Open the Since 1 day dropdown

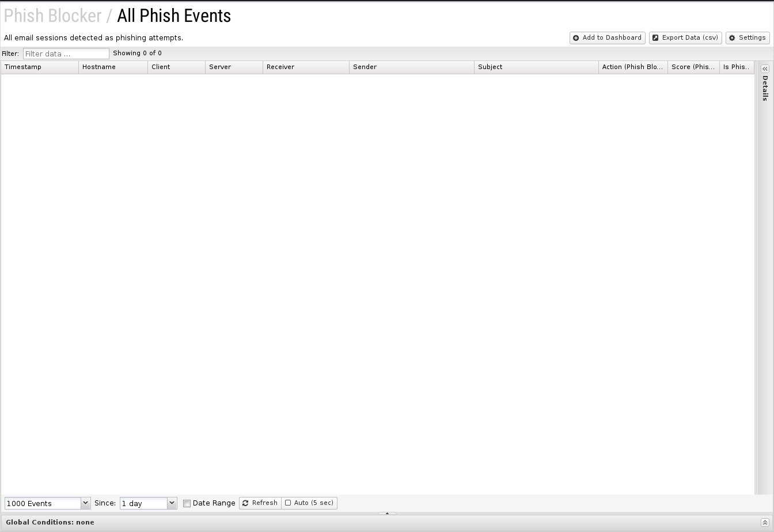click(x=148, y=503)
